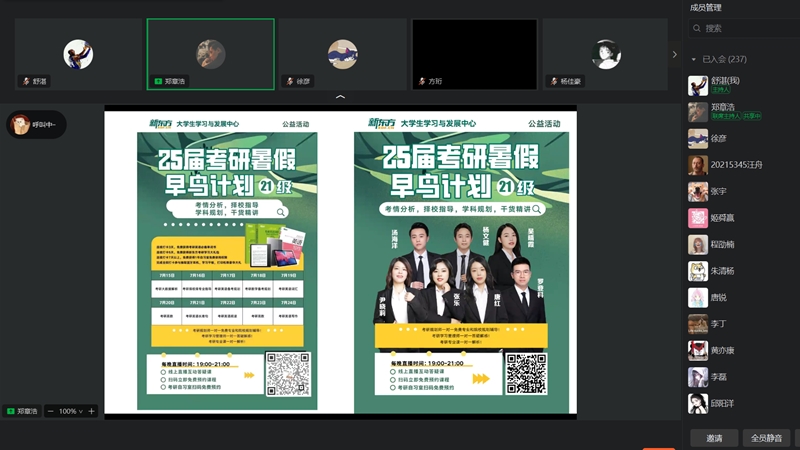
Task: Zoom in shared screen with plus button
Action: [x=91, y=411]
